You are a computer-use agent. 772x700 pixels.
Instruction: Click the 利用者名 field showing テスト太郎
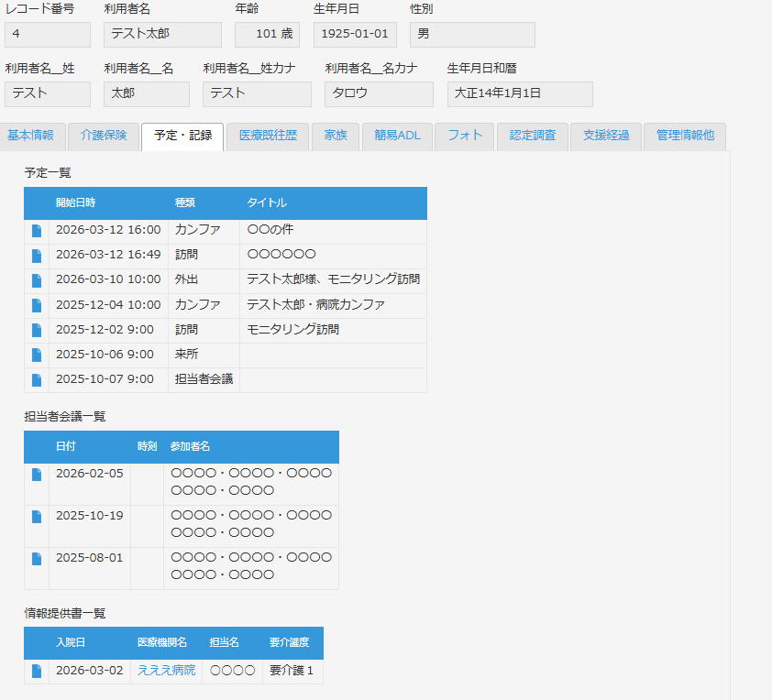click(162, 35)
